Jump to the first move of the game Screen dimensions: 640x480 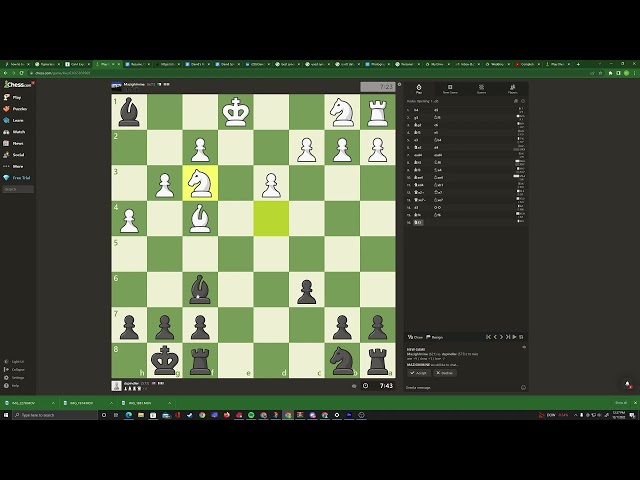488,337
